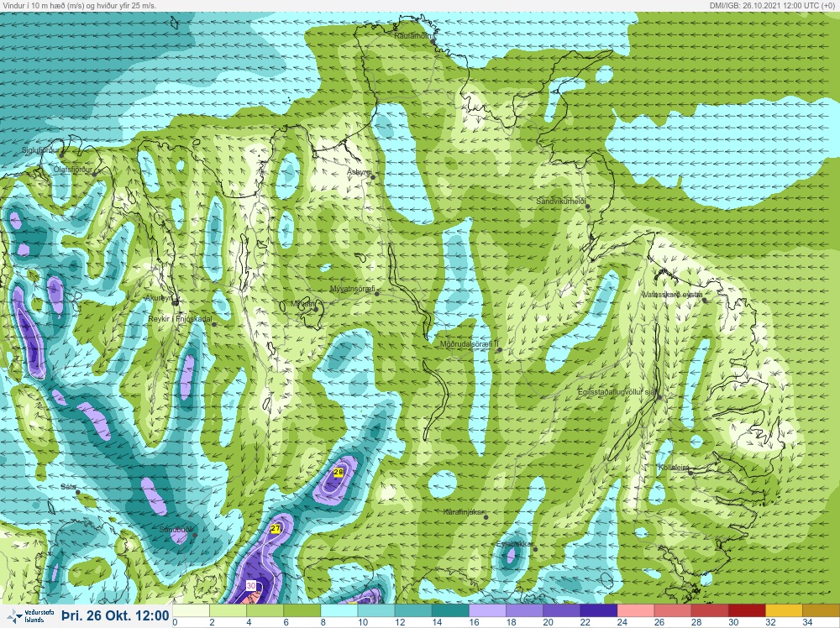
Task: Click the 32–34 m/s legend swatch
Action: click(783, 611)
